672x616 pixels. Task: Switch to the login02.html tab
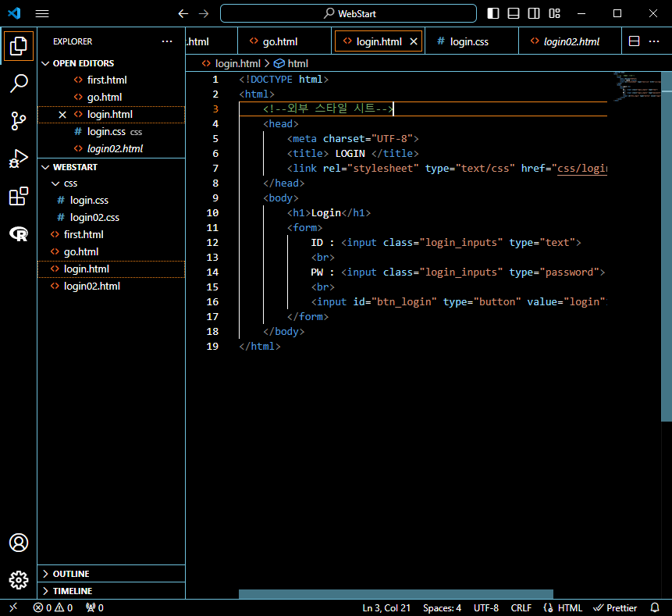pos(570,41)
